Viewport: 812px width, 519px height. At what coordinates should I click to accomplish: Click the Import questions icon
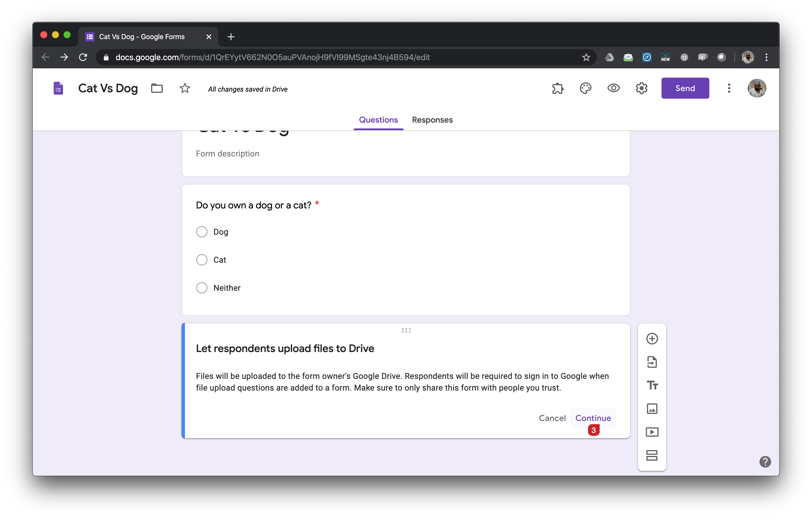(x=652, y=362)
